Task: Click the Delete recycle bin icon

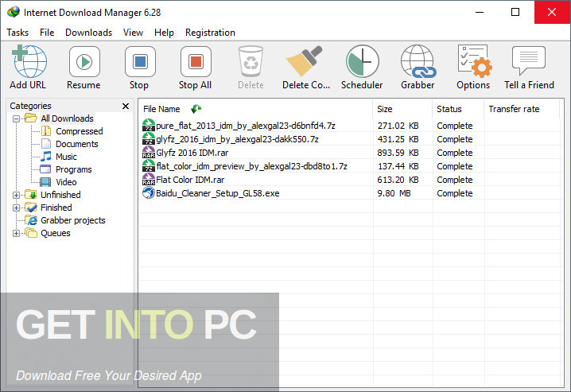Action: click(x=251, y=61)
